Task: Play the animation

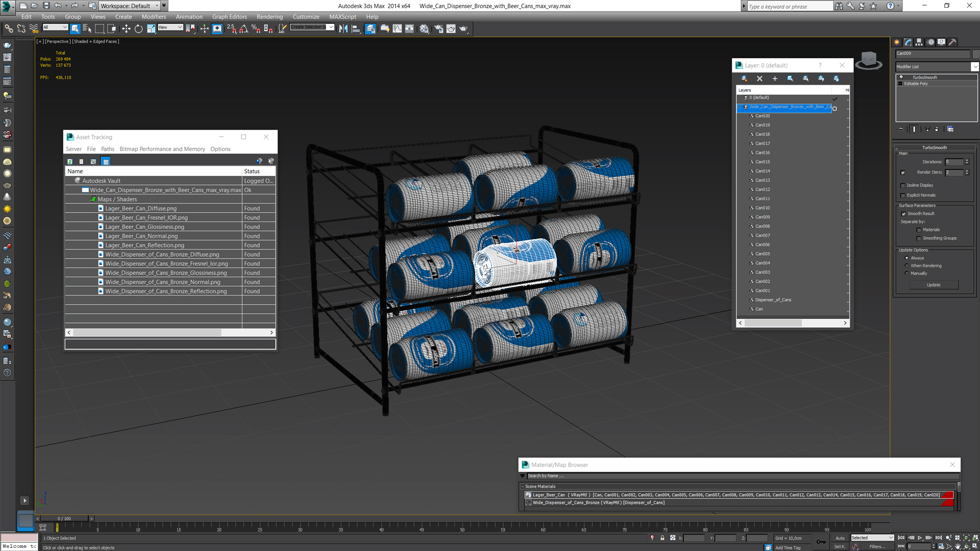Action: [920, 538]
